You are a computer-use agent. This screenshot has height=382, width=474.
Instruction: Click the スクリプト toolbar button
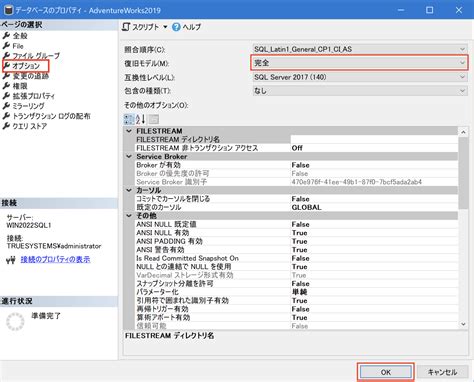(140, 27)
